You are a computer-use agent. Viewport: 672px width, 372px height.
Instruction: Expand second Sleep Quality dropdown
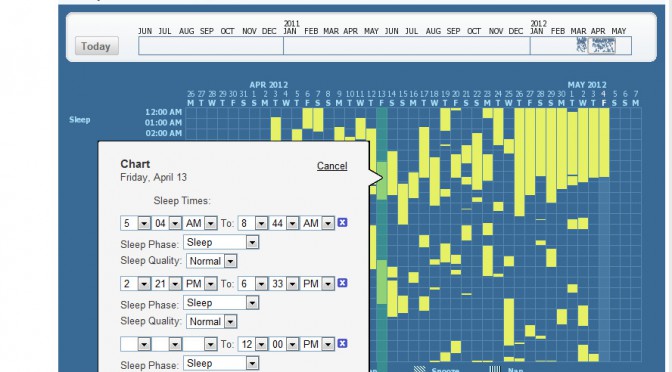pyautogui.click(x=212, y=321)
